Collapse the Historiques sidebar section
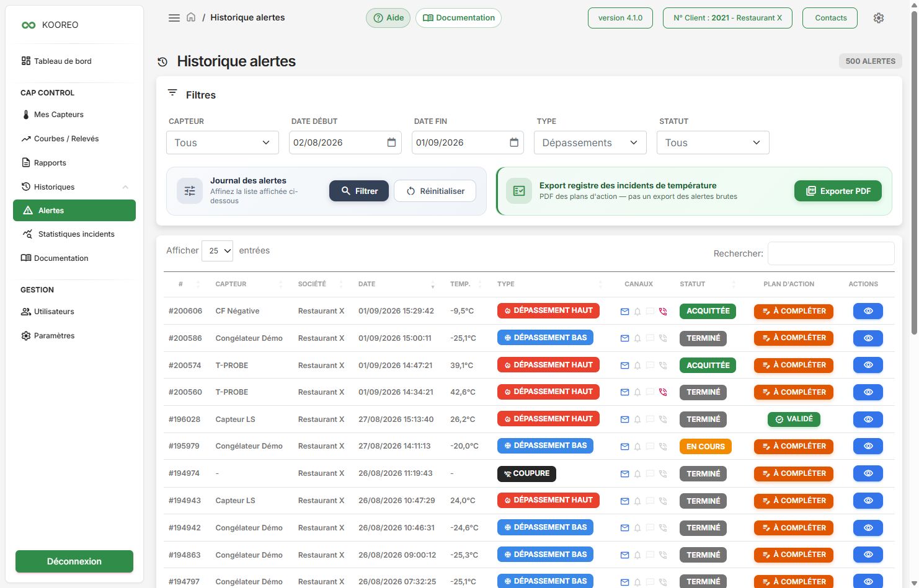Screen dimensions: 919x588 [74, 187]
